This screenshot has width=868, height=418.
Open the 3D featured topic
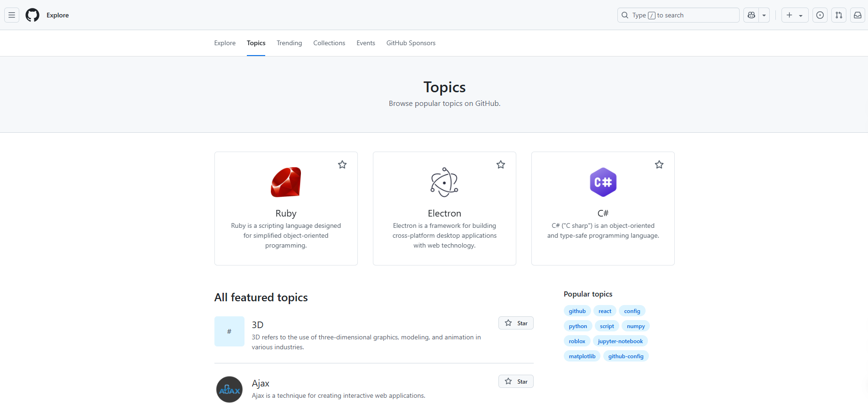258,325
